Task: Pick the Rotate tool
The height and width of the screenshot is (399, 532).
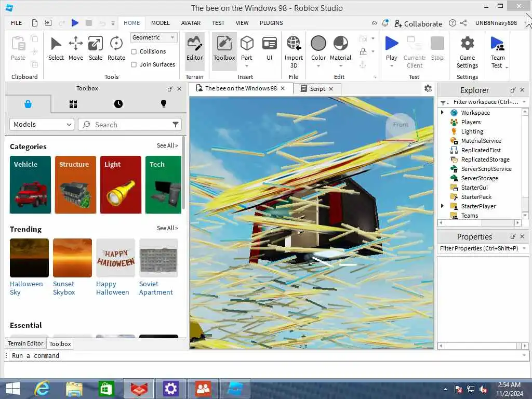Action: click(x=116, y=49)
